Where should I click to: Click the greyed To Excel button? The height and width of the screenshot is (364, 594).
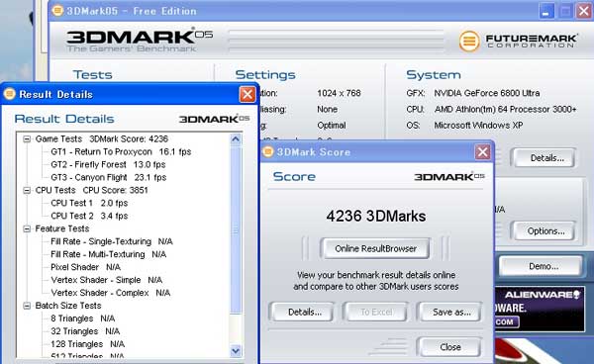[376, 313]
